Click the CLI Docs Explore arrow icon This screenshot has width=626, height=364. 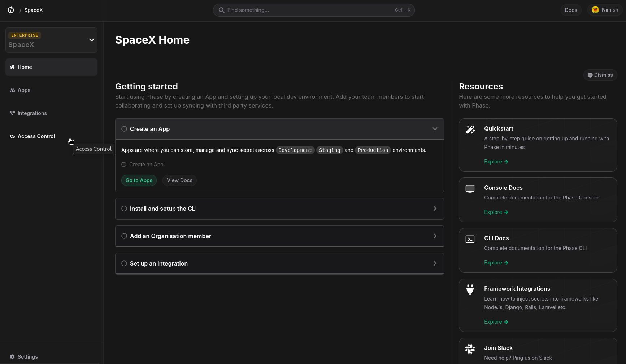[x=506, y=263]
